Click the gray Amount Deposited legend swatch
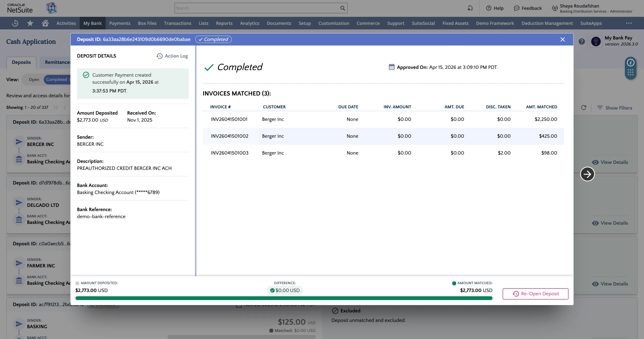This screenshot has width=644, height=339. coord(77,283)
